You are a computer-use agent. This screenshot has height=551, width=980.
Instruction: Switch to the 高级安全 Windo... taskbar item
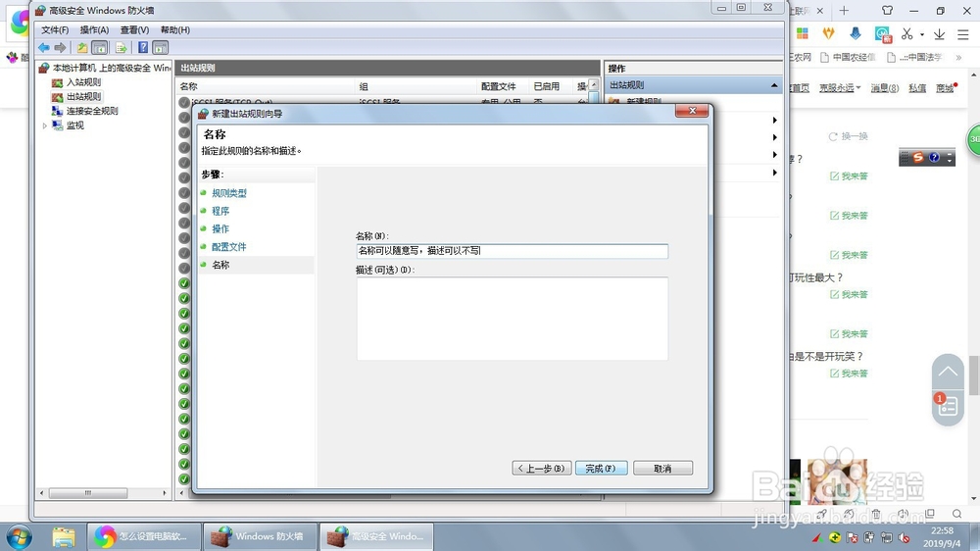click(x=377, y=536)
